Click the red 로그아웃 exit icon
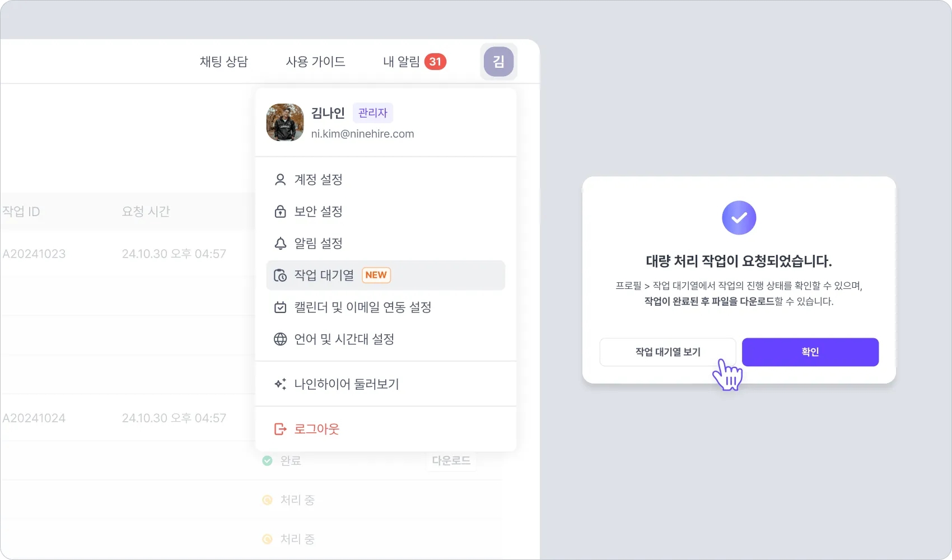952x560 pixels. point(280,429)
